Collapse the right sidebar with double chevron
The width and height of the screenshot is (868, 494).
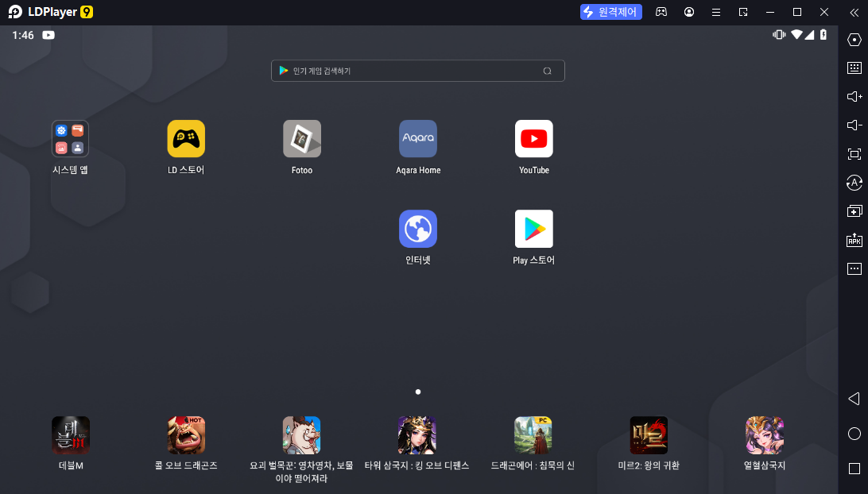(x=854, y=12)
